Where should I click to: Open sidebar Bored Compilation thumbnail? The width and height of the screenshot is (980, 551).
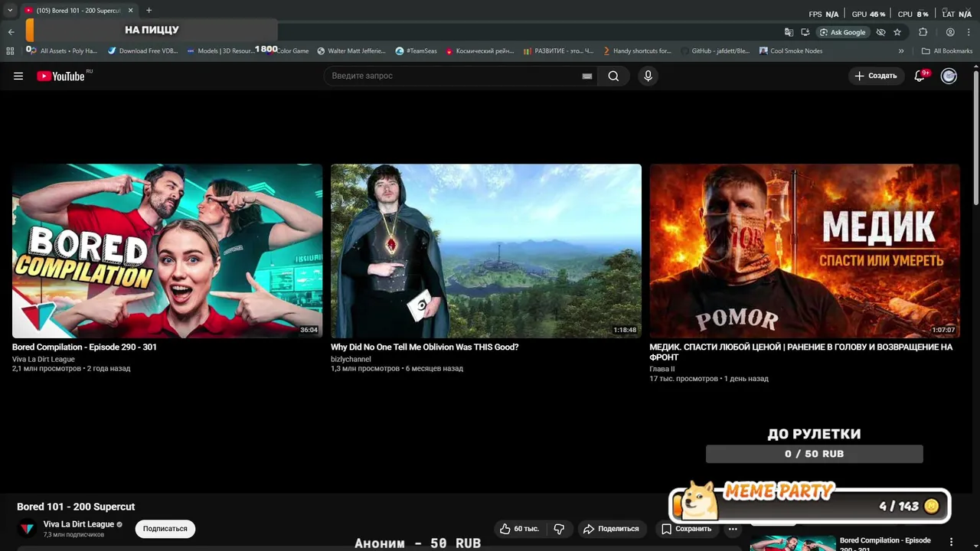(x=792, y=543)
